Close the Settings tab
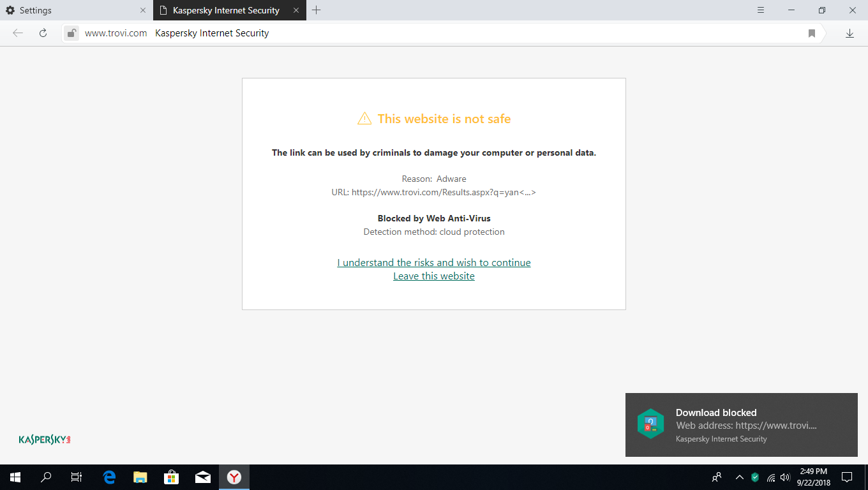 tap(143, 10)
